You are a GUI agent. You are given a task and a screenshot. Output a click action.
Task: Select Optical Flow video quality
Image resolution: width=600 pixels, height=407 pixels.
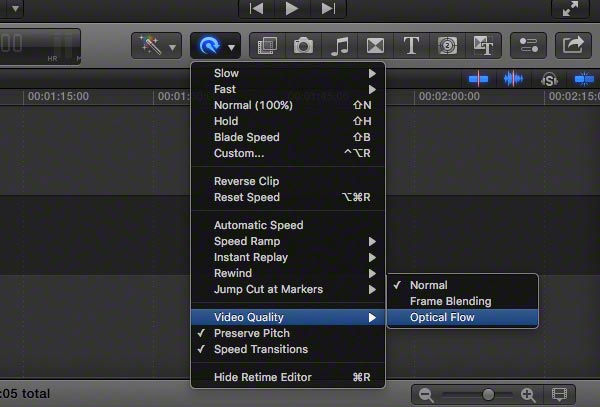pyautogui.click(x=463, y=317)
